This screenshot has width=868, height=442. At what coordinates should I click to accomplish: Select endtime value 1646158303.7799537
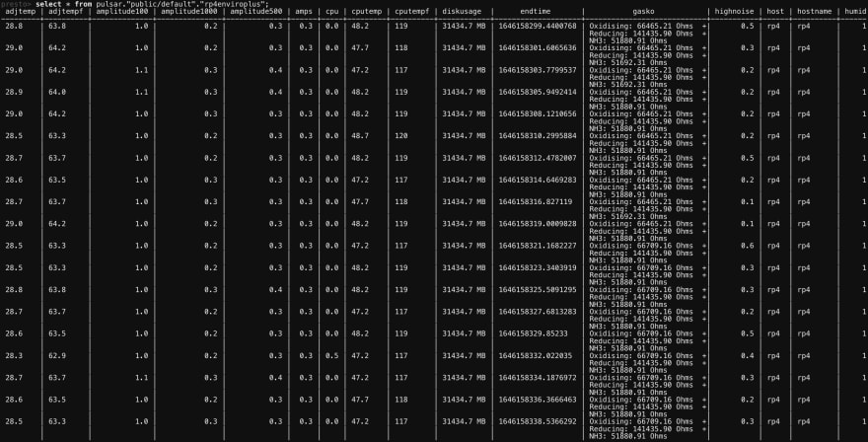pyautogui.click(x=538, y=70)
